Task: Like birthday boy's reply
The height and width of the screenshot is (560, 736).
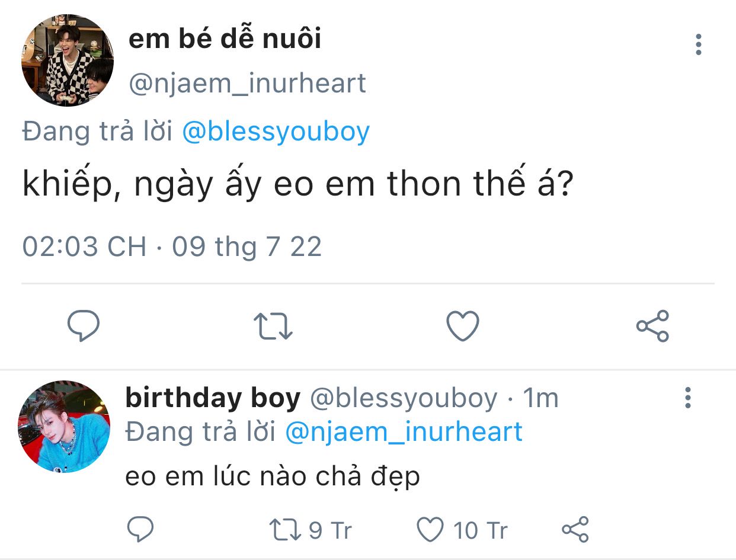Action: click(x=430, y=529)
